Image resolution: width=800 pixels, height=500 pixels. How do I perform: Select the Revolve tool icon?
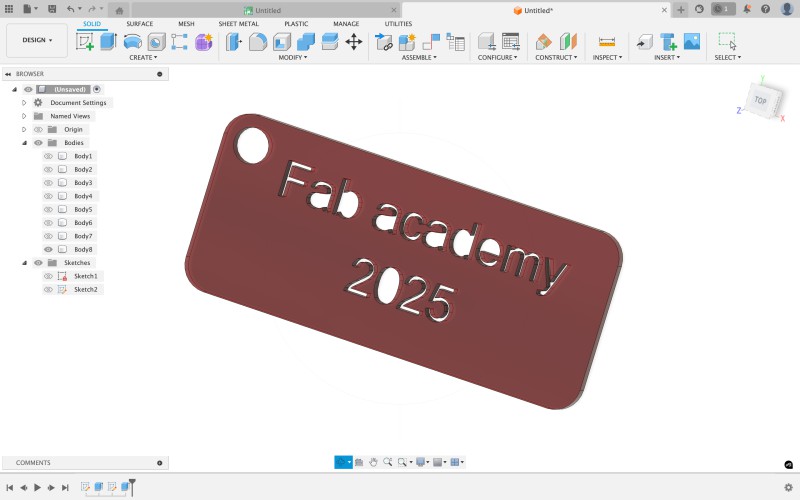pos(133,42)
